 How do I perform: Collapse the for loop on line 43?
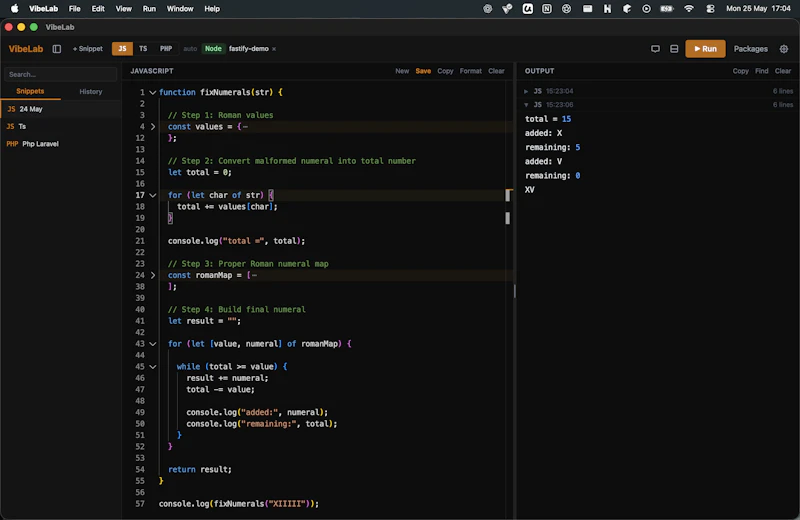pyautogui.click(x=153, y=344)
